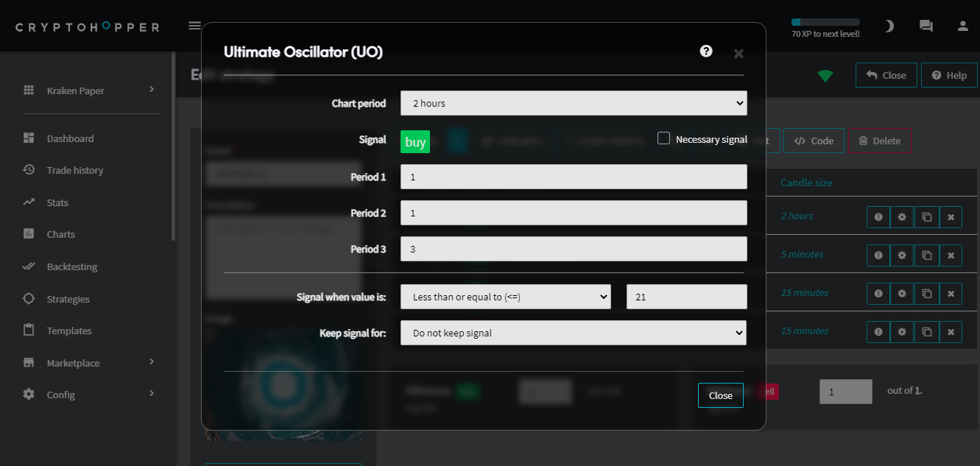Click the '70 XP to next level!' text
Viewport: 980px width, 466px height.
pos(825,34)
